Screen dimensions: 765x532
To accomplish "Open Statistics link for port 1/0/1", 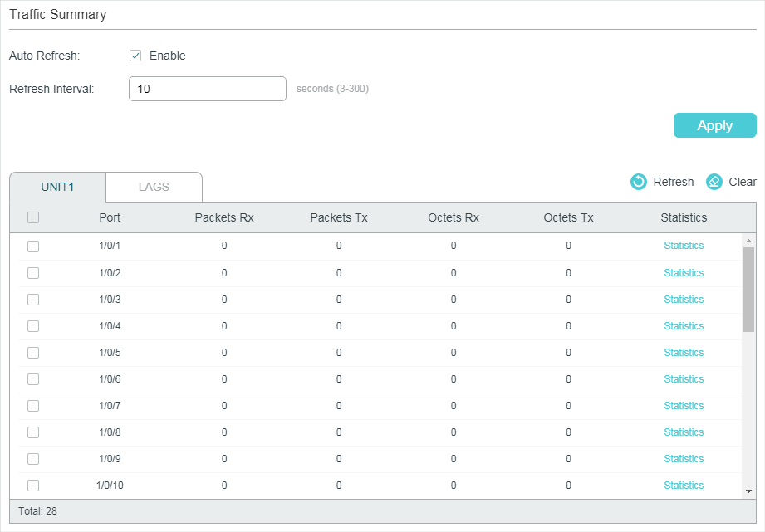I will click(x=684, y=246).
